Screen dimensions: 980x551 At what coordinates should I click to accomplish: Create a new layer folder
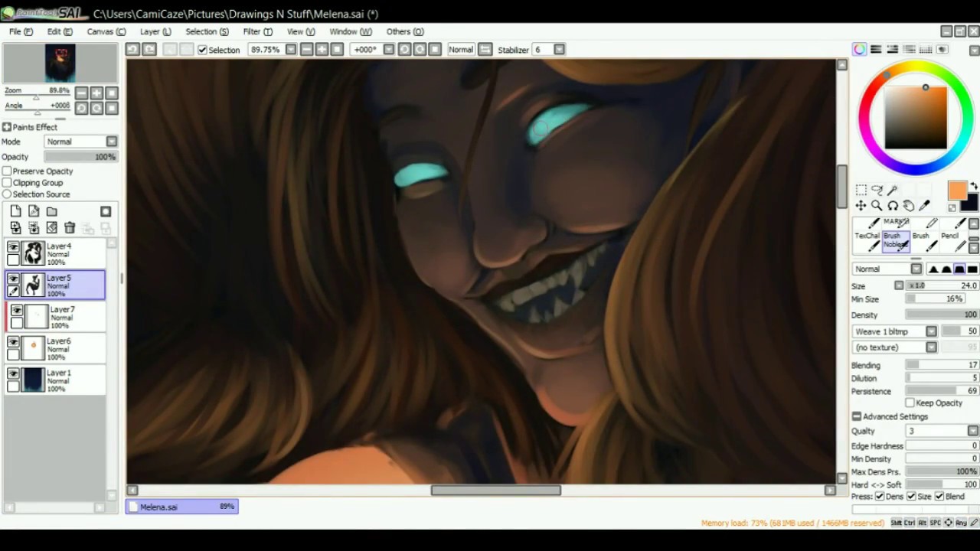(x=51, y=211)
